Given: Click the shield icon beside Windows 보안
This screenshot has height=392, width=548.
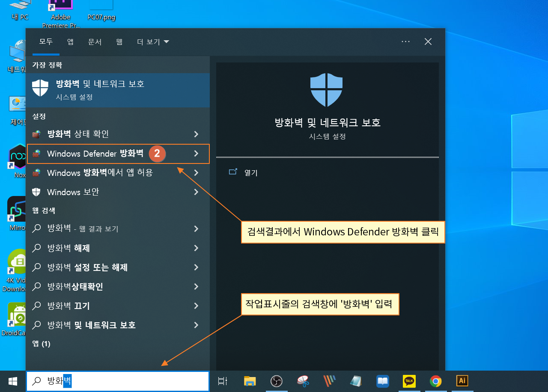Looking at the screenshot, I should tap(36, 192).
